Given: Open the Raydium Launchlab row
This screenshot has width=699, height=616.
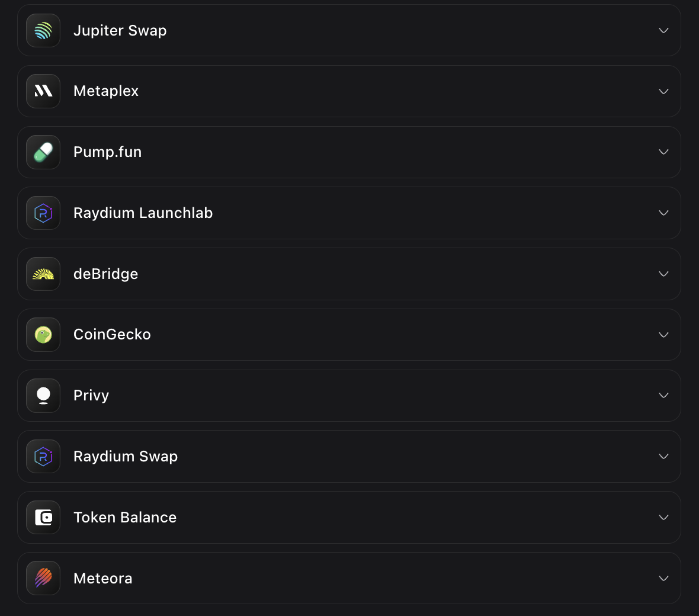Looking at the screenshot, I should tap(349, 213).
